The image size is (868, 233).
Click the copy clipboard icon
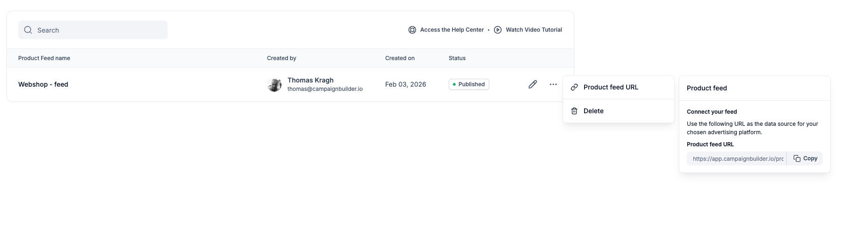[x=797, y=158]
